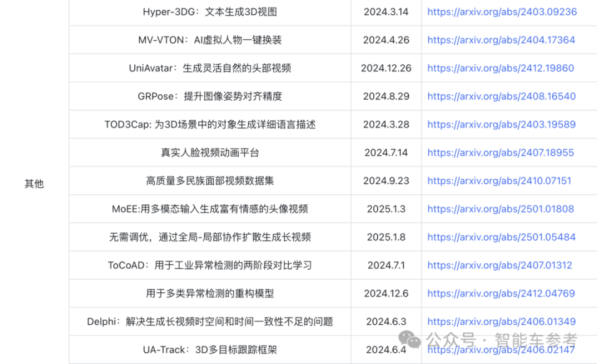The image size is (597, 364).
Task: Click the date 2024.7.1
Action: coord(386,265)
